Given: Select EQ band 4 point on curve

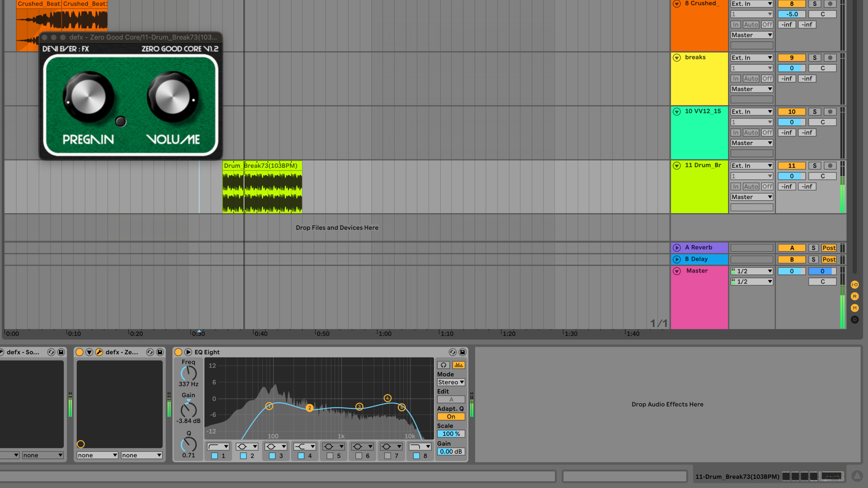Looking at the screenshot, I should click(388, 398).
